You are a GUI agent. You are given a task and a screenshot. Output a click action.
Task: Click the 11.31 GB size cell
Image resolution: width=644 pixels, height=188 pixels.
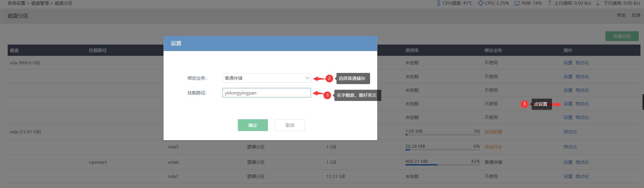336,176
